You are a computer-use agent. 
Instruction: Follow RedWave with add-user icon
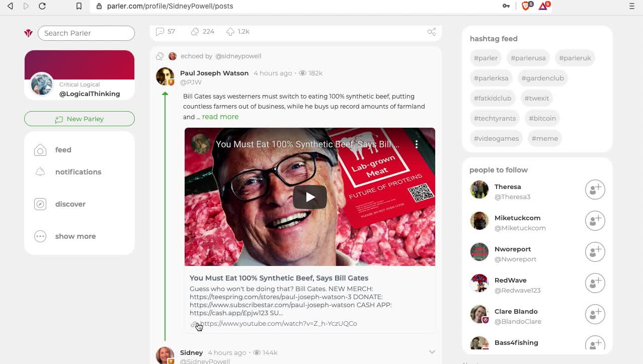coord(595,283)
